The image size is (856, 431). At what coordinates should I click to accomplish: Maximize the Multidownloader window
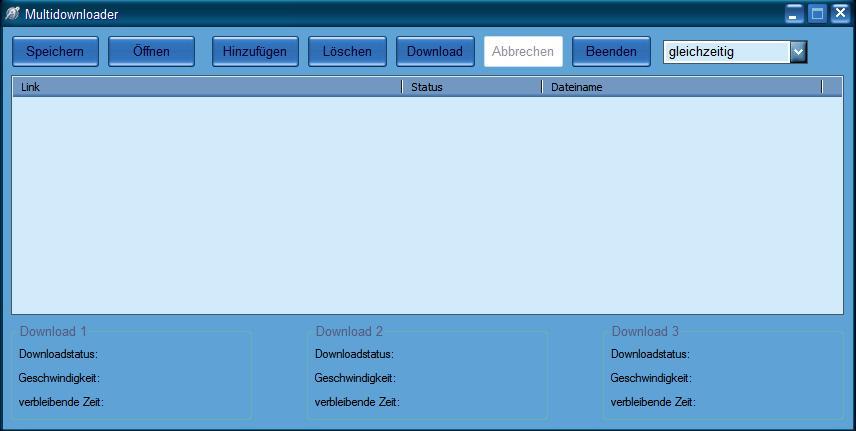pos(817,14)
